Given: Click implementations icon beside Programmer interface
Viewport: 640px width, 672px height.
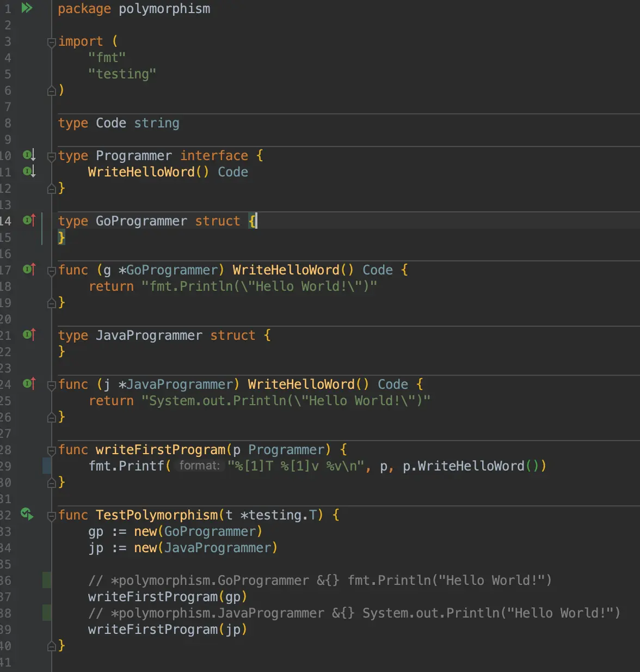Looking at the screenshot, I should pos(27,155).
